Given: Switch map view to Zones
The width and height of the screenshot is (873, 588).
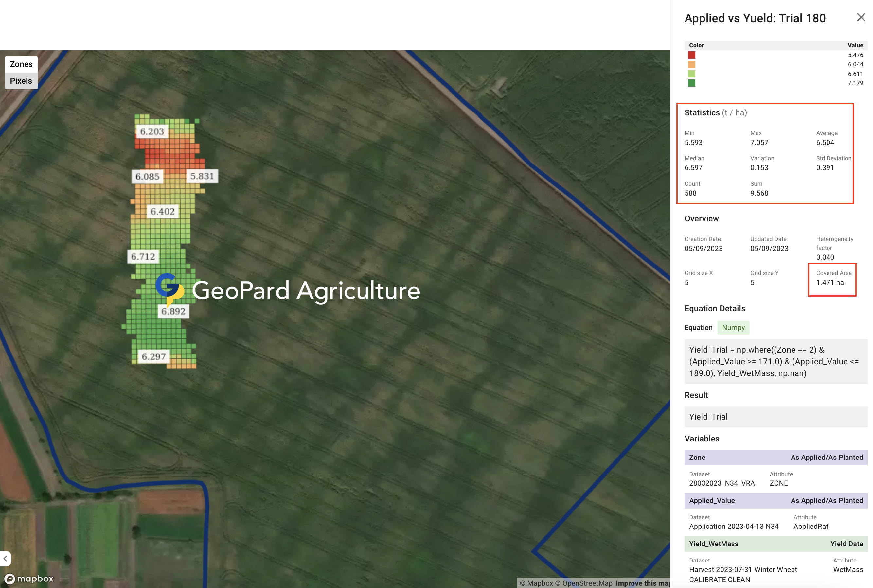Looking at the screenshot, I should pos(21,64).
